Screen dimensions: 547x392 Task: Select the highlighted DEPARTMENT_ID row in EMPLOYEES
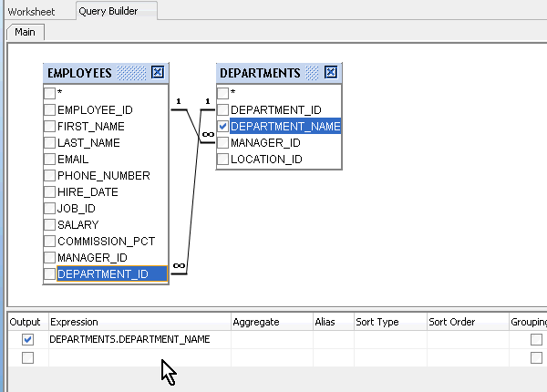coord(111,273)
